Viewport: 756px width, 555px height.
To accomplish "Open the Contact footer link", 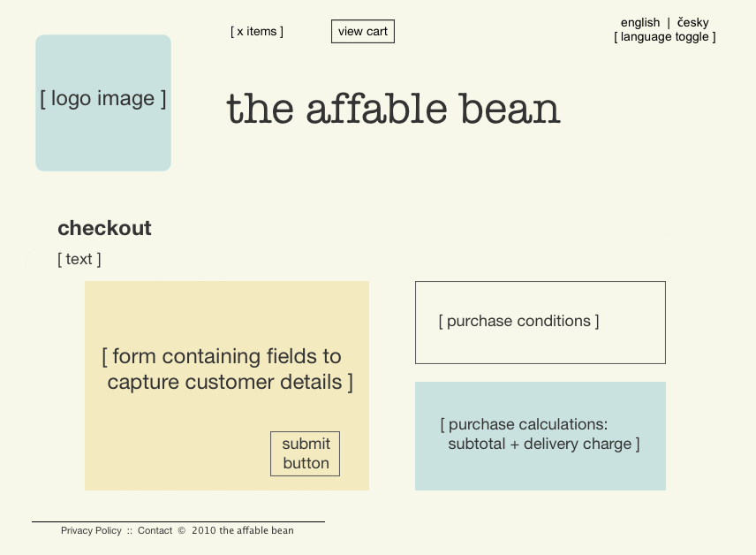I will pyautogui.click(x=155, y=531).
